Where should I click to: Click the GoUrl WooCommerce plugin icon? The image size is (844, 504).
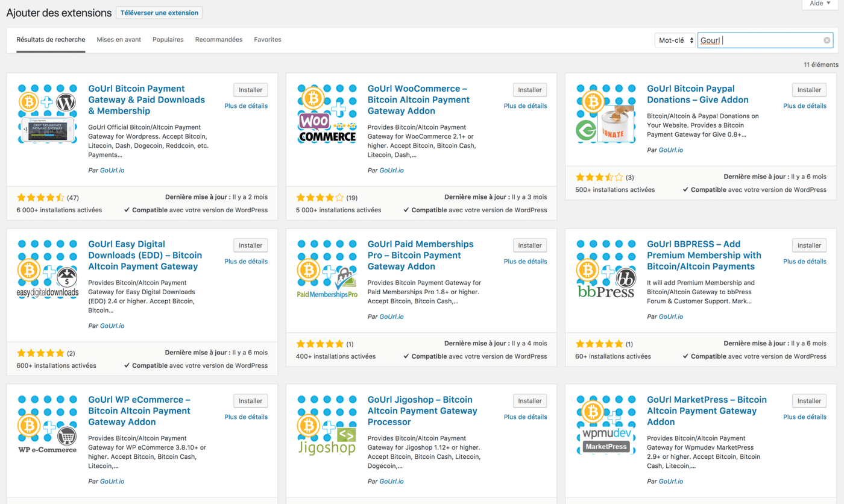click(x=327, y=113)
